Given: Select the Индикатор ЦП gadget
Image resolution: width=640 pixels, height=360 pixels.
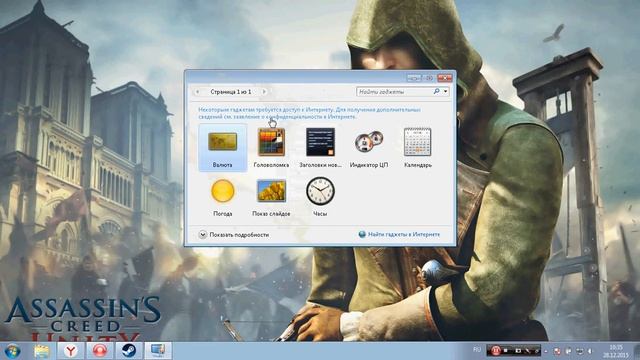Looking at the screenshot, I should click(369, 147).
